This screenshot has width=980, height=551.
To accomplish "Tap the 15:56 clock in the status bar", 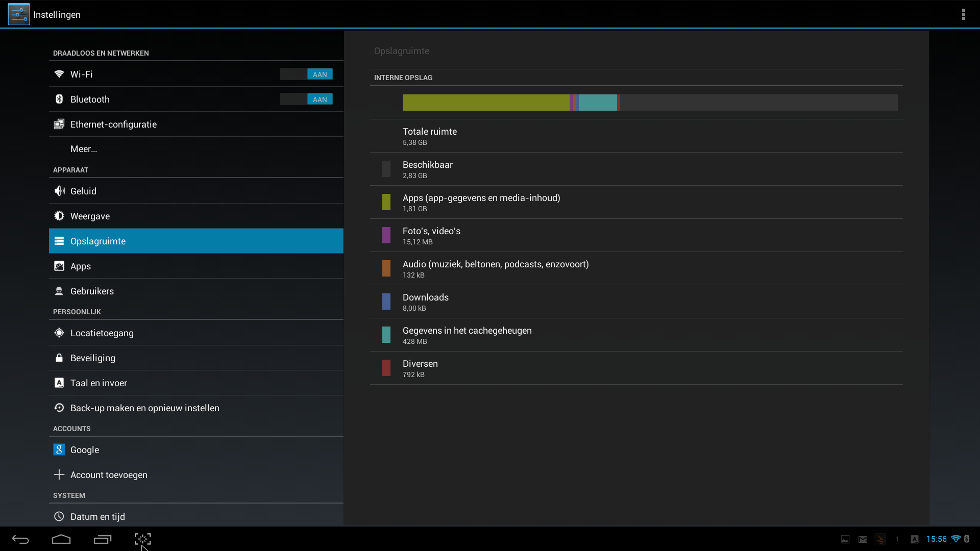I will 936,539.
